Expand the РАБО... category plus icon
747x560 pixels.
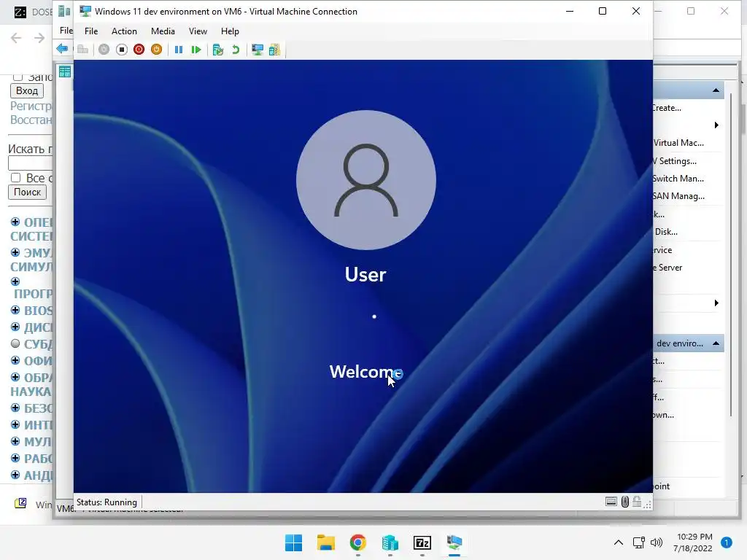pyautogui.click(x=15, y=458)
